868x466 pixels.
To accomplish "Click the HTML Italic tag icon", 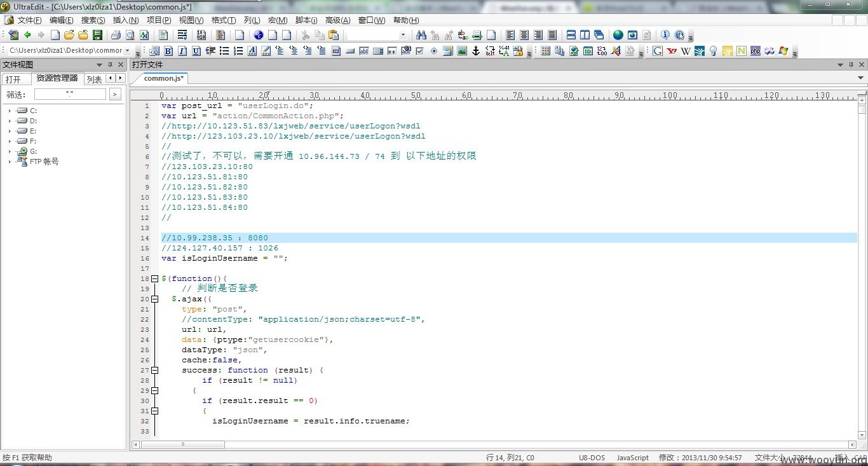I will pyautogui.click(x=182, y=51).
